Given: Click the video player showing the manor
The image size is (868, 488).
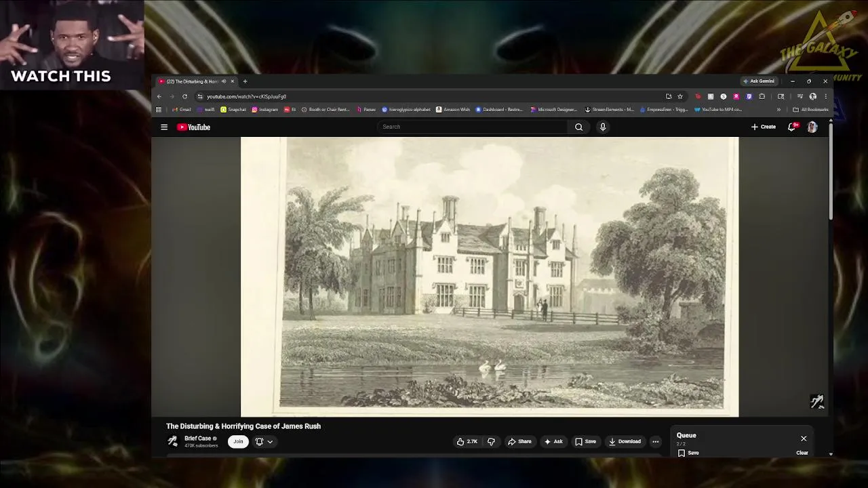Looking at the screenshot, I should pyautogui.click(x=490, y=277).
